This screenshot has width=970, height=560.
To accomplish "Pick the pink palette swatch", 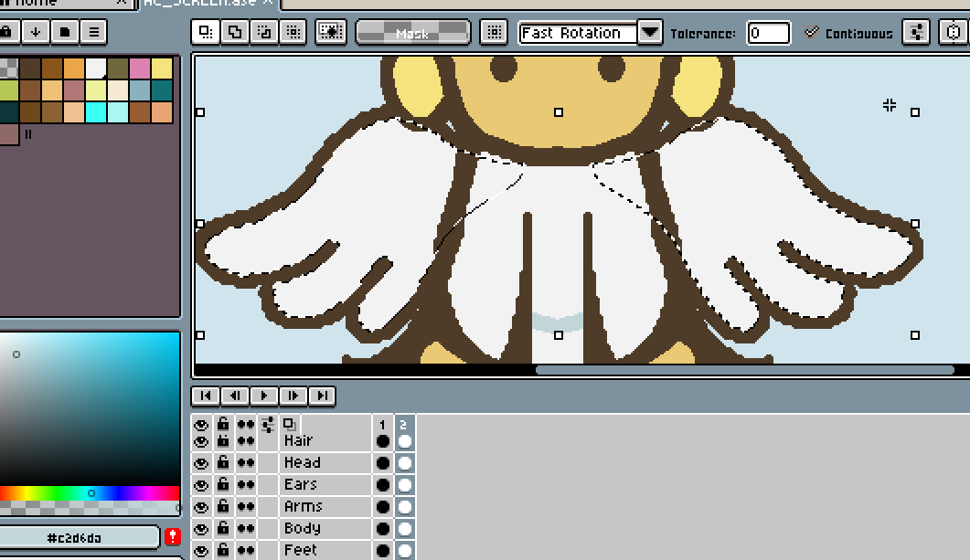I will [140, 68].
